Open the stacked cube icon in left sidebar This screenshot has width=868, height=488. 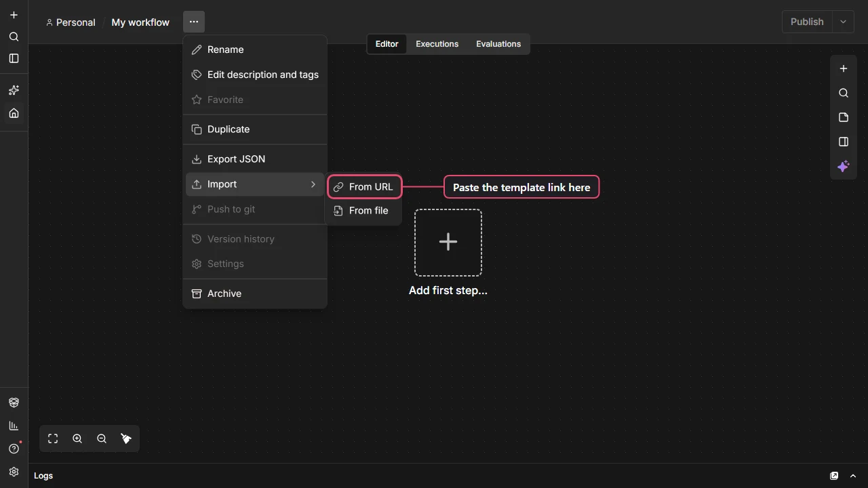[x=14, y=403]
